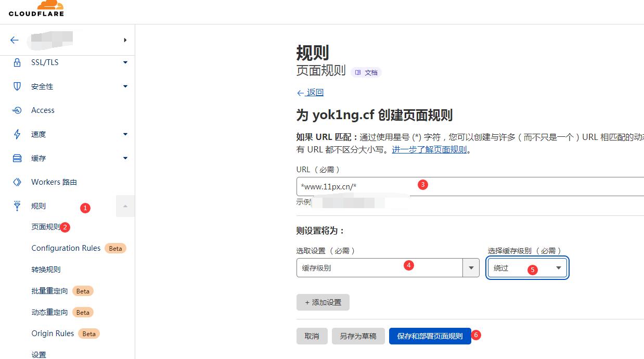Screen dimensions: 644x359
Task: Select Origin Rules submenu item
Action: tap(53, 334)
